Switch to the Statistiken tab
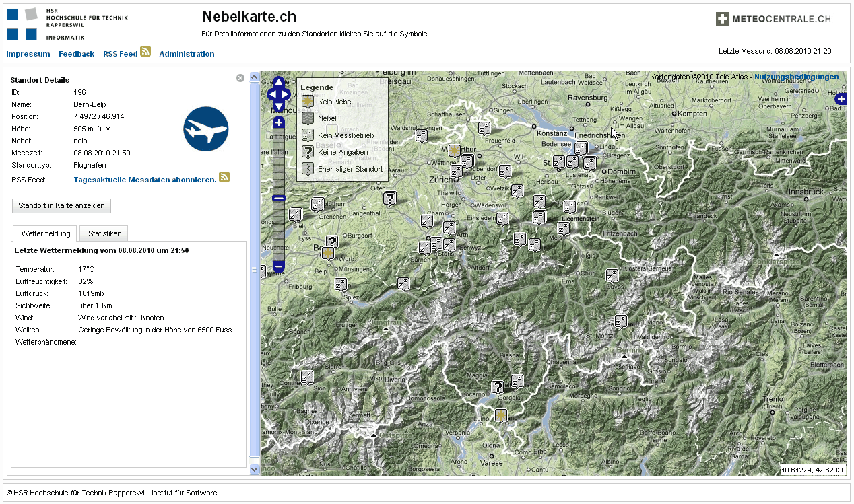The height and width of the screenshot is (504, 854). (104, 233)
